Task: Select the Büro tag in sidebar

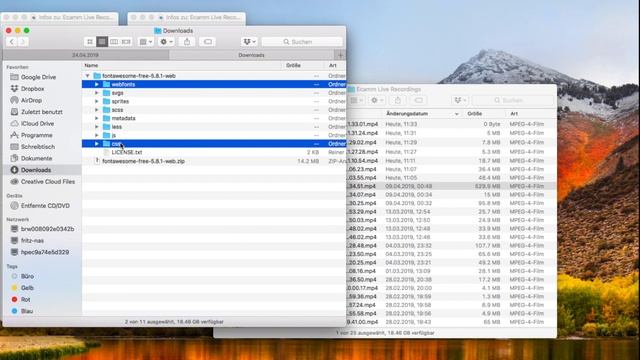Action: [x=27, y=276]
